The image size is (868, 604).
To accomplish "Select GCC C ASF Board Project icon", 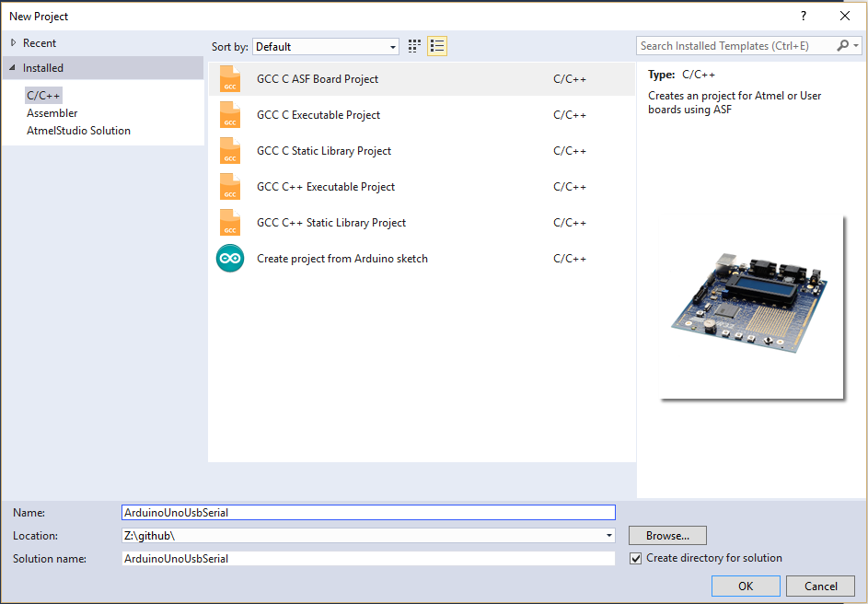I will click(x=230, y=79).
